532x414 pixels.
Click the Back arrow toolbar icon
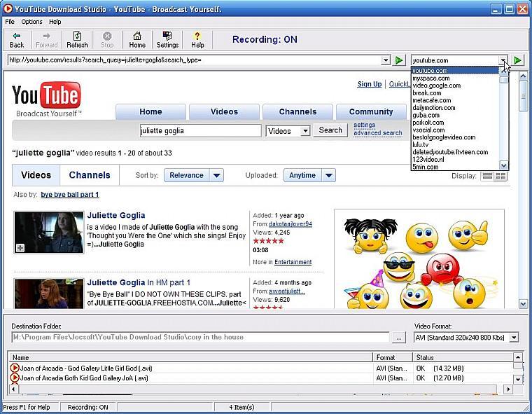(x=17, y=39)
